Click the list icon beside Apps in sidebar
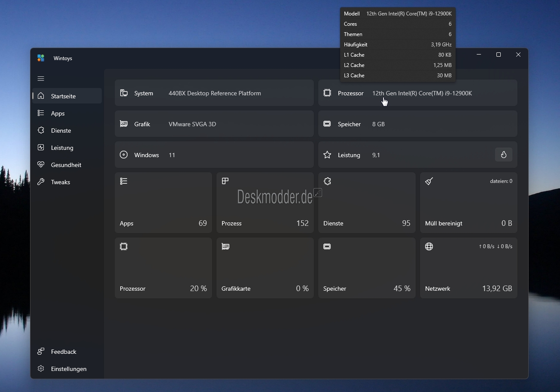 [x=41, y=113]
